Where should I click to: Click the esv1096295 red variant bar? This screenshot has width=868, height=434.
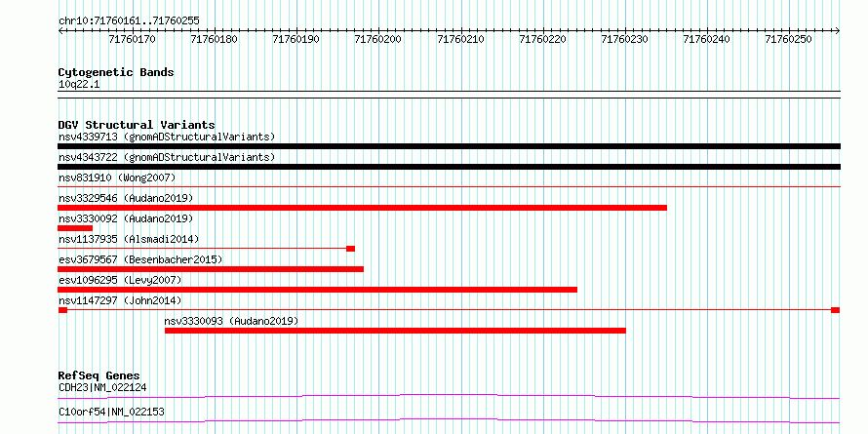coord(318,290)
